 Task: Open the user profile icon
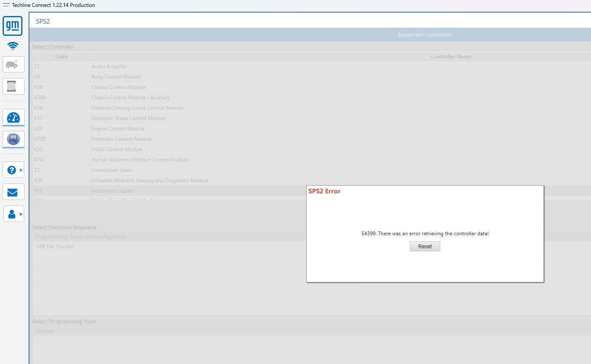(12, 214)
